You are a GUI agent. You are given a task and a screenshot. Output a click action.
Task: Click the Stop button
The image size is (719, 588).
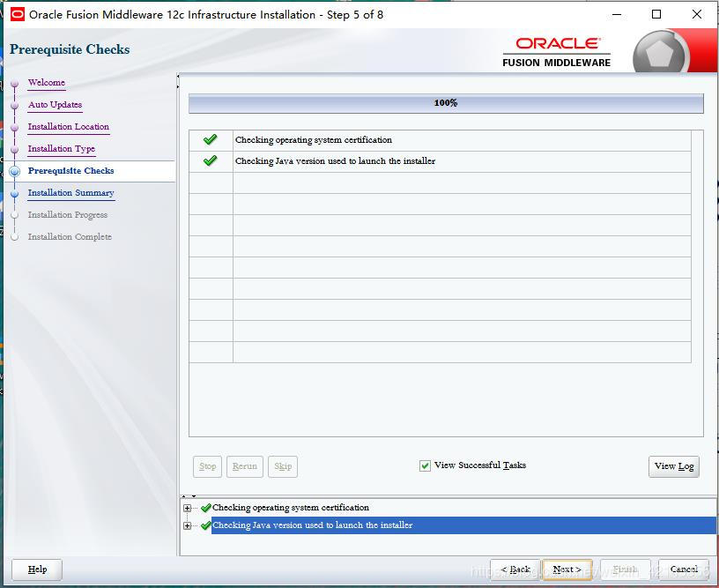click(x=207, y=466)
